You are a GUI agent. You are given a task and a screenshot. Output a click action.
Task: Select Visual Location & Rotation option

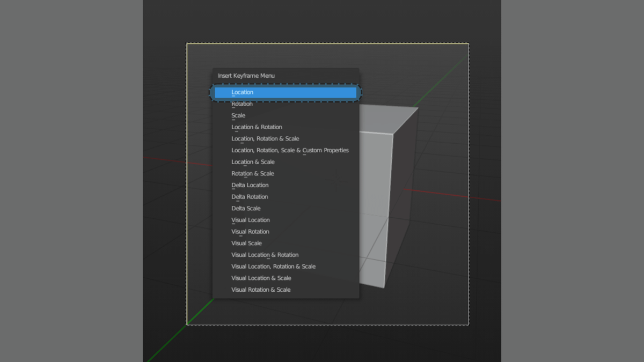[265, 255]
